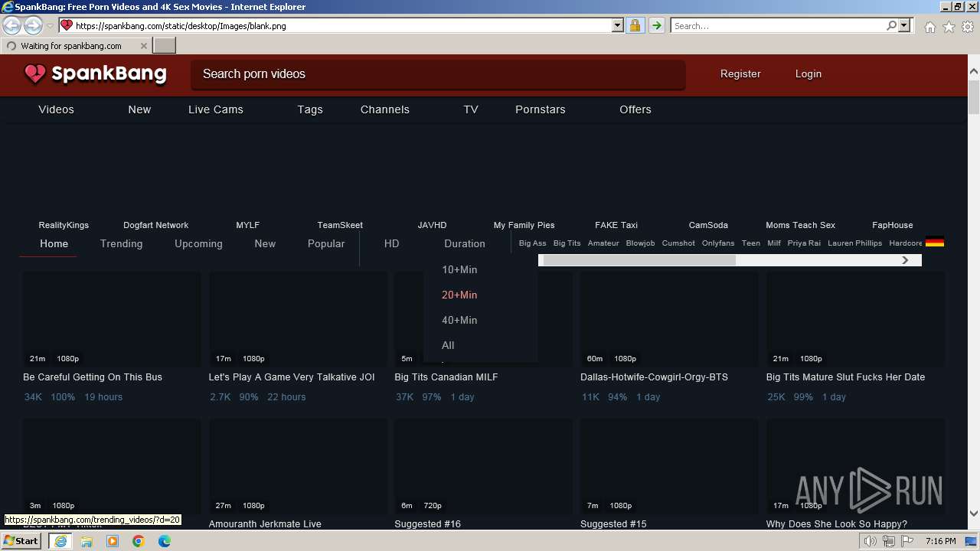Click the site video search field
The height and width of the screenshot is (551, 980).
click(x=438, y=74)
